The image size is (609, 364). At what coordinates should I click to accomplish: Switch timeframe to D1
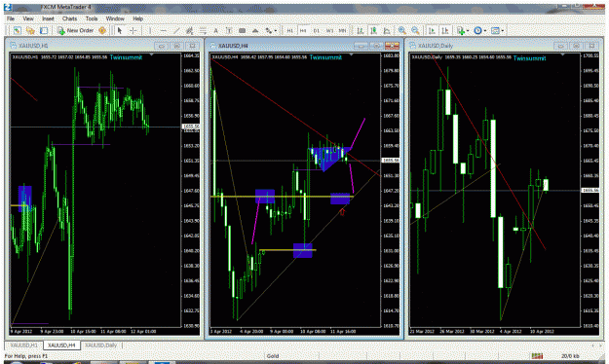pyautogui.click(x=316, y=30)
